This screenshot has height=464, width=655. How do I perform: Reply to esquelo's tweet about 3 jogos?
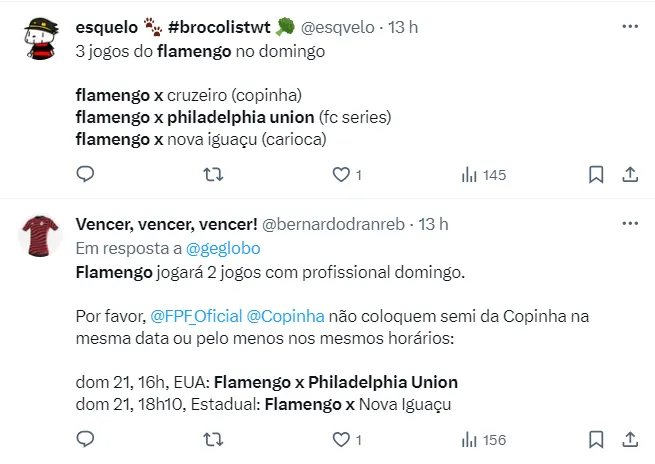86,175
